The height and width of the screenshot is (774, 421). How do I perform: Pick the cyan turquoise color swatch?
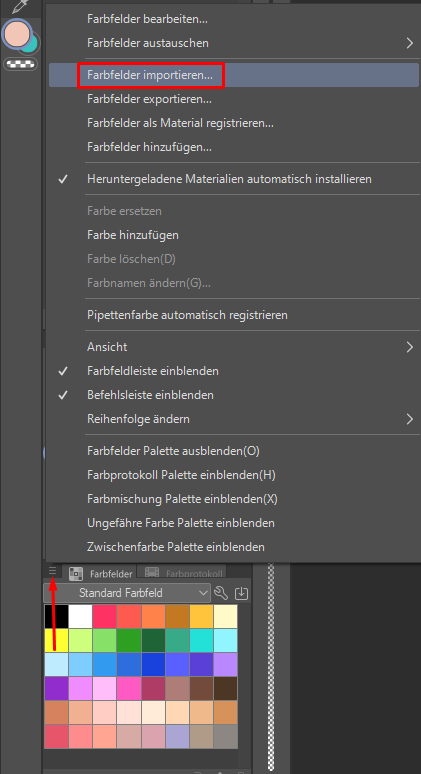click(x=201, y=640)
